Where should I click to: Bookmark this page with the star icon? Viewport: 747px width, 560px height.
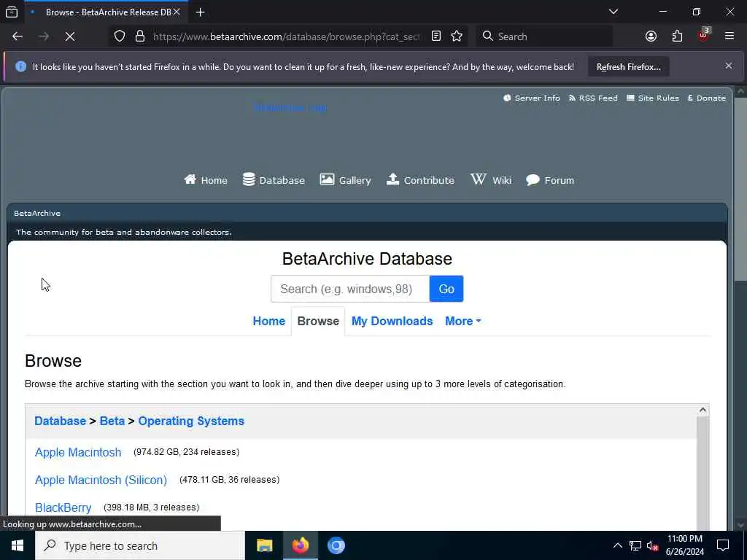tap(457, 36)
